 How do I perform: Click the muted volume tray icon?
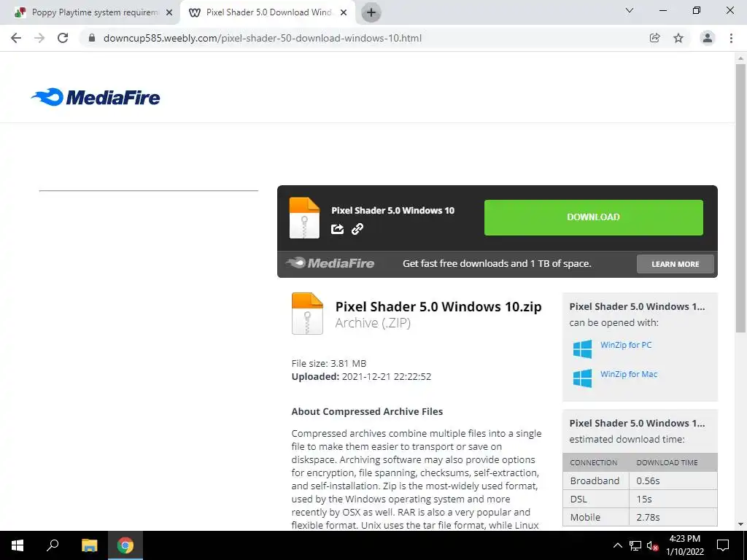[x=653, y=545]
